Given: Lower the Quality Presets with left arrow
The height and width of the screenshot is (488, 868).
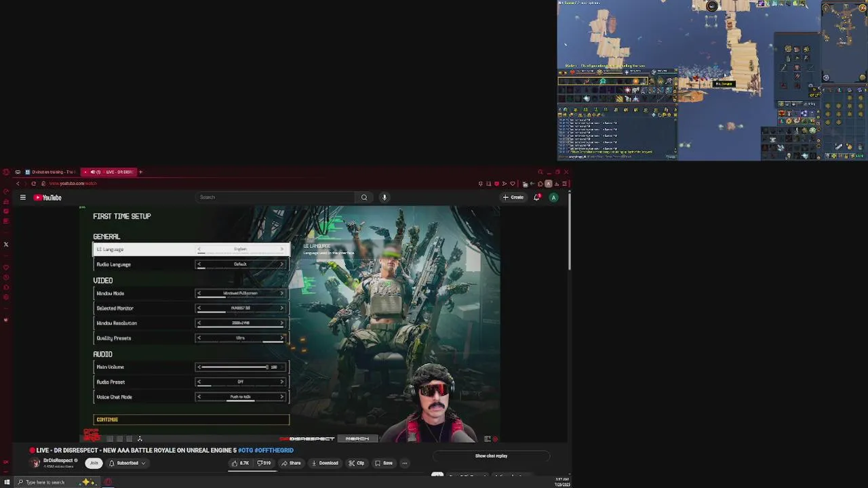Looking at the screenshot, I should [x=199, y=338].
